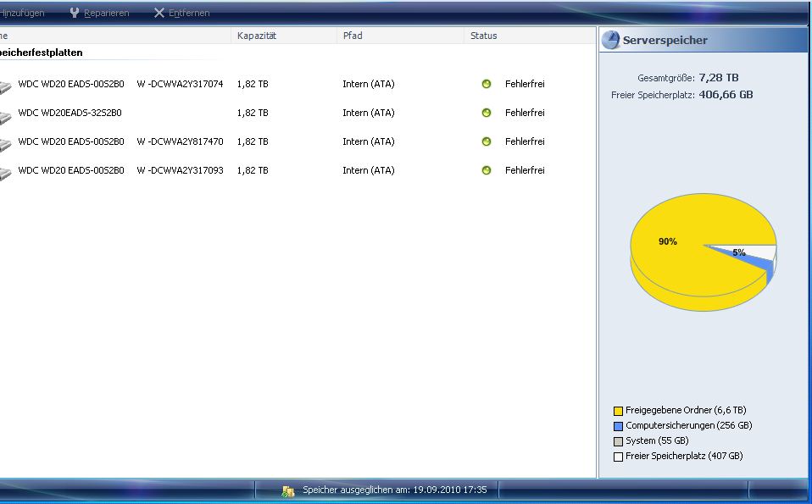Click the Serverspeicher pie chart header icon
Screen dimensions: 812x504
tap(611, 40)
